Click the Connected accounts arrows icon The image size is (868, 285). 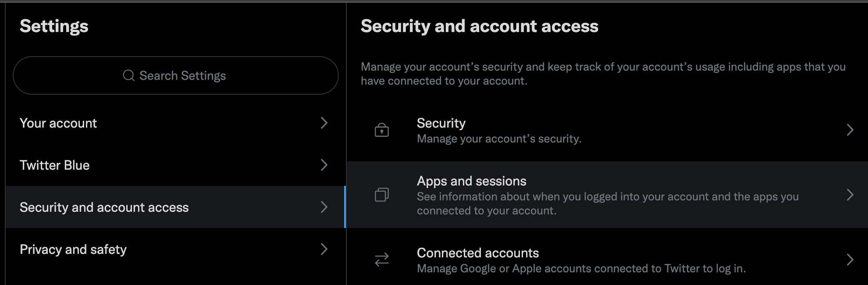tap(382, 260)
